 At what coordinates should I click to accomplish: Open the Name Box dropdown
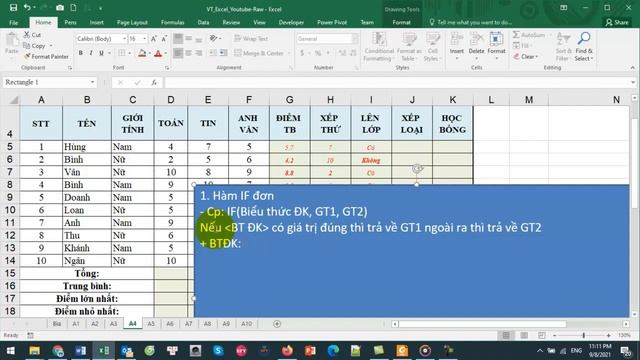[x=92, y=82]
